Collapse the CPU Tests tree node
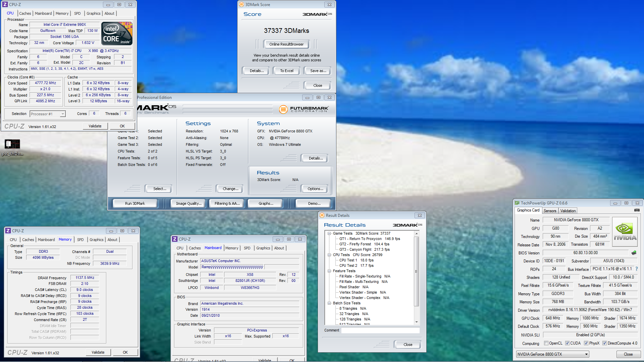This screenshot has height=362, width=644. (x=329, y=255)
